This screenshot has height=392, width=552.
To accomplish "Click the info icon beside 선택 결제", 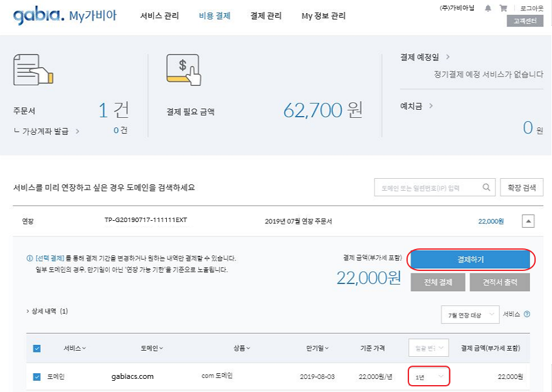I will coord(29,258).
